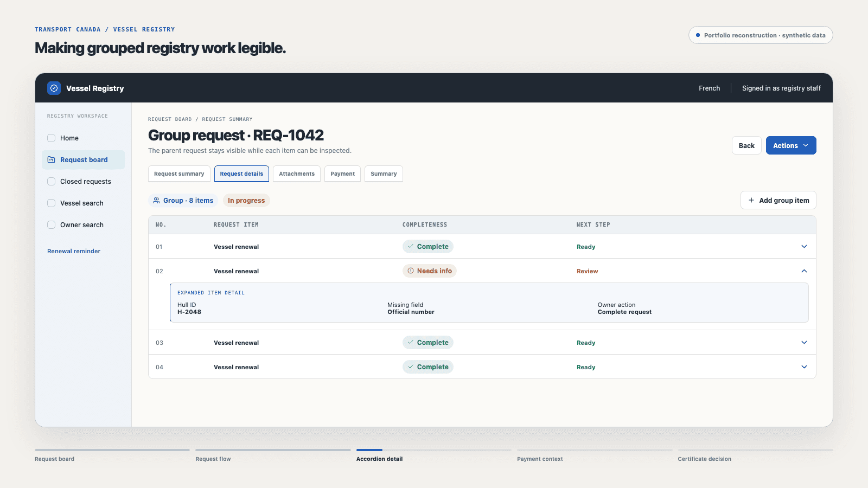Click the In progress status badge

click(246, 201)
